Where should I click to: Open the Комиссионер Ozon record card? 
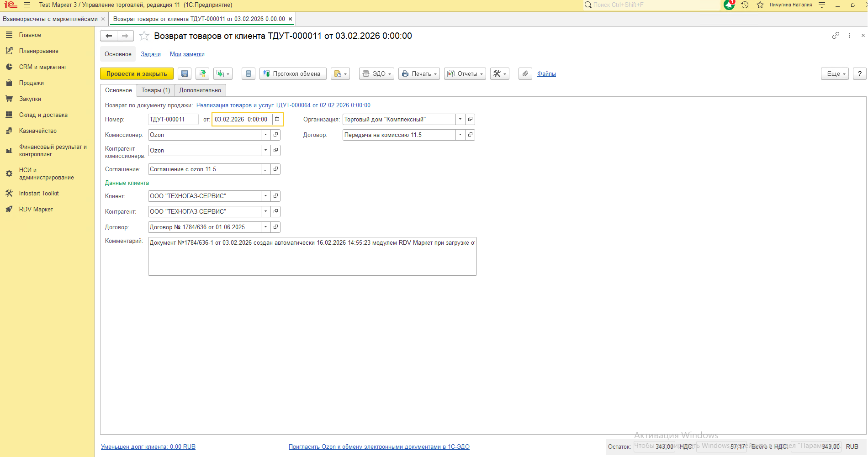[275, 135]
